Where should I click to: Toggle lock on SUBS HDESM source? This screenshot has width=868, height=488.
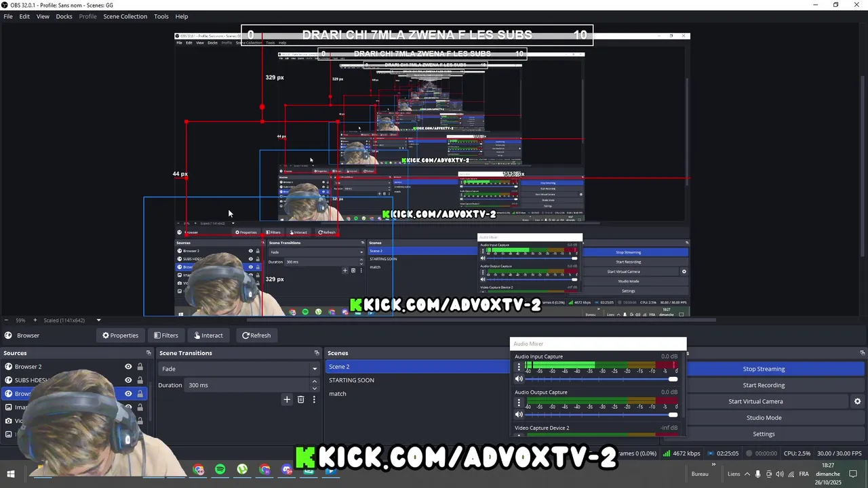(140, 380)
